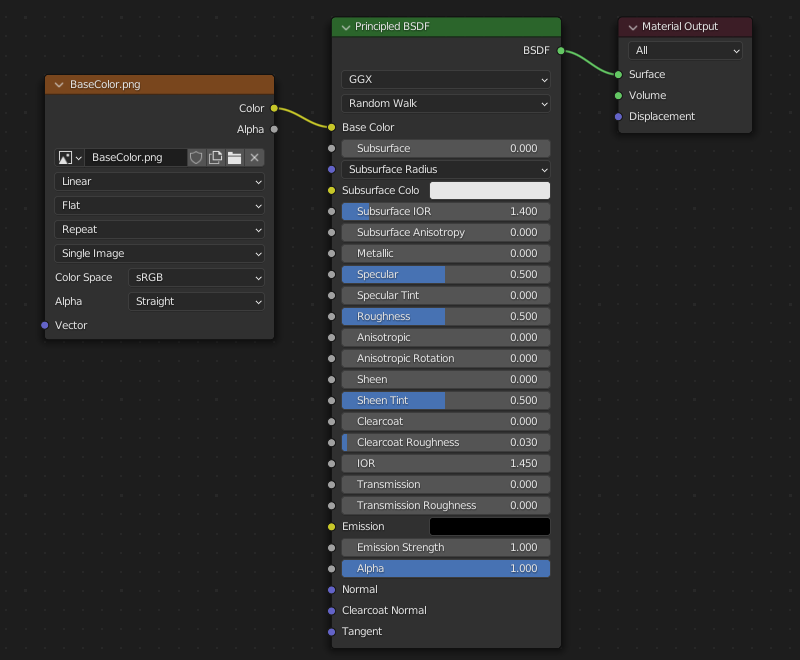This screenshot has width=800, height=660.
Task: Click the Color output socket on BaseColor node
Action: click(x=272, y=108)
